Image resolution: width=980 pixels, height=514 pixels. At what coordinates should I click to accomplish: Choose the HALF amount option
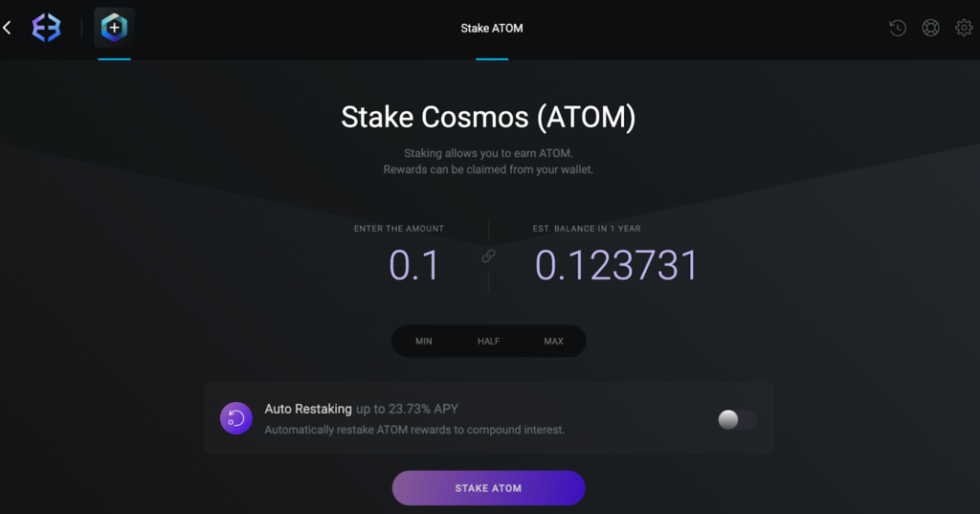coord(489,342)
